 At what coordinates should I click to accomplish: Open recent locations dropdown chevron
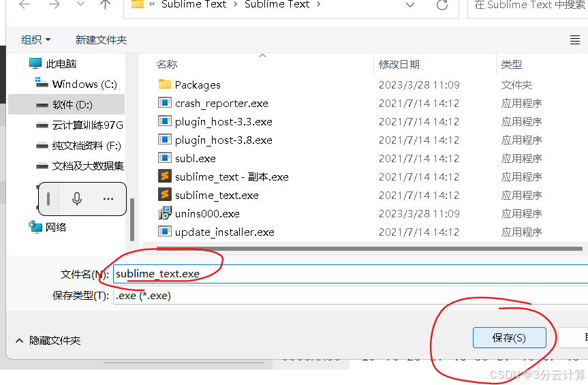tap(80, 4)
